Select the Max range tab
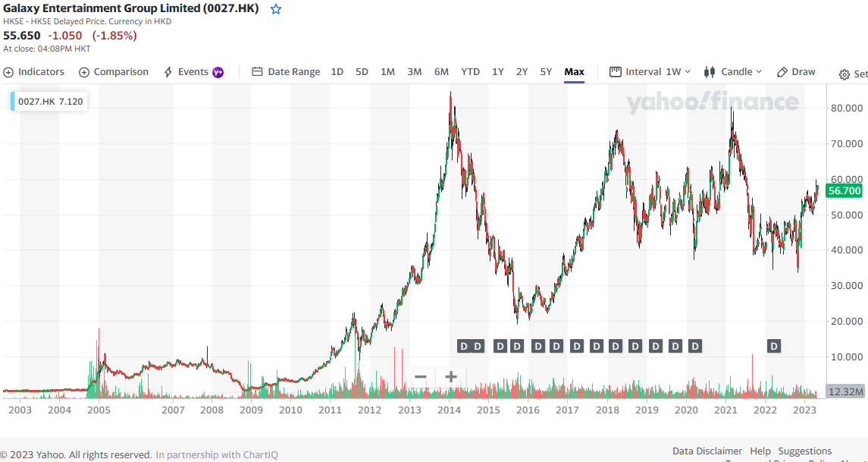Viewport: 868px width, 462px height. click(574, 72)
